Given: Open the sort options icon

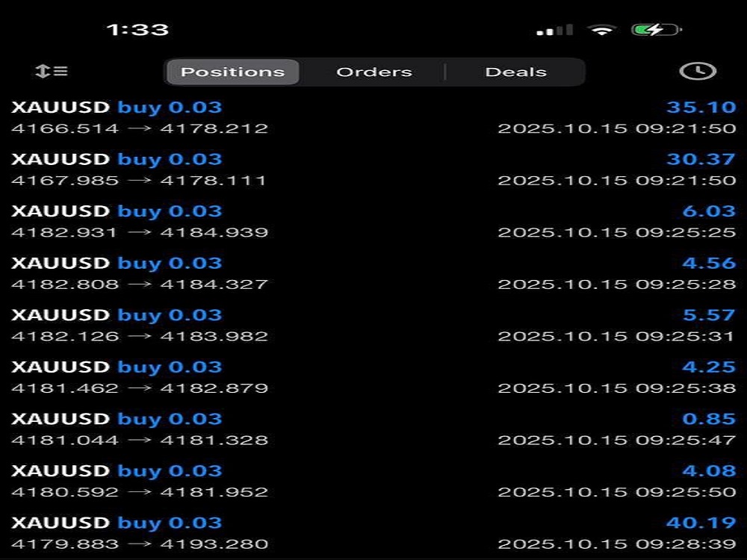Looking at the screenshot, I should [x=52, y=72].
